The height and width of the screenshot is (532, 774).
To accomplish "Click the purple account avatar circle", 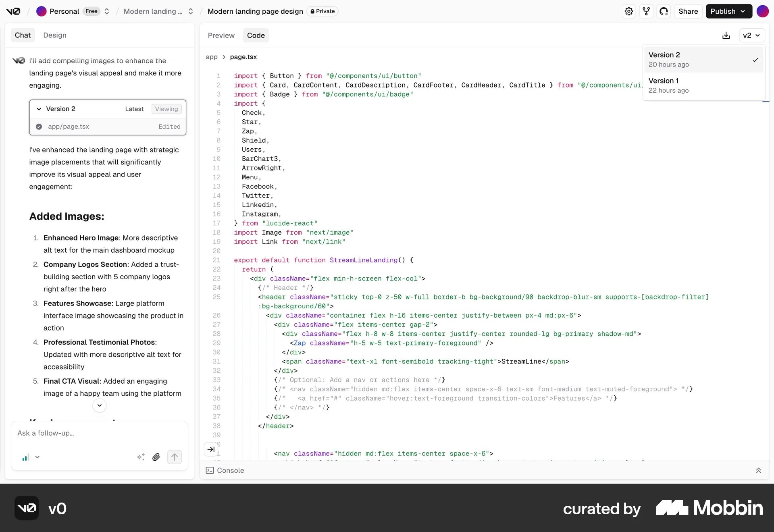I will pos(763,11).
